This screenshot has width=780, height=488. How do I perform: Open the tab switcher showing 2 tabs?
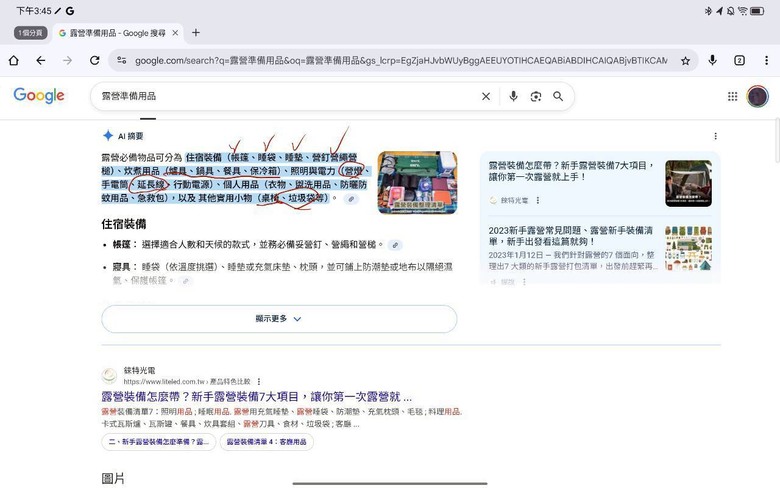(x=739, y=60)
